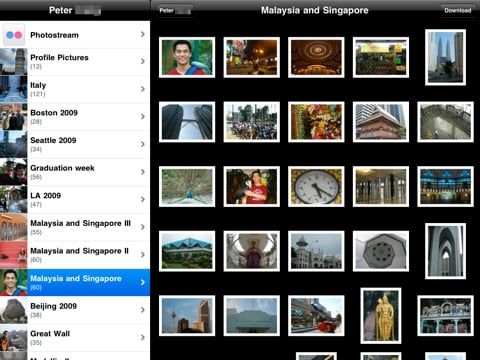
Task: Open the white colonial building with minaret photo
Action: (316, 251)
